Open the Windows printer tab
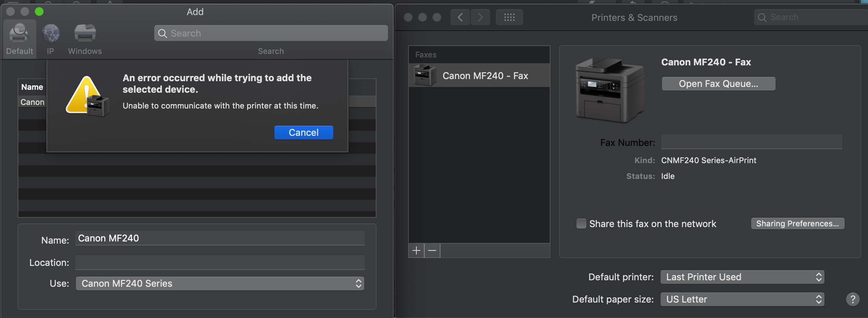 coord(85,39)
